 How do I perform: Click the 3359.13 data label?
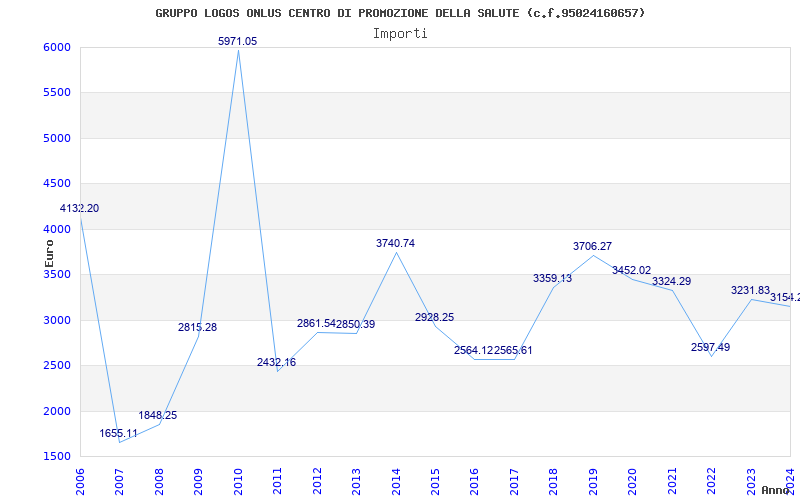click(x=553, y=279)
